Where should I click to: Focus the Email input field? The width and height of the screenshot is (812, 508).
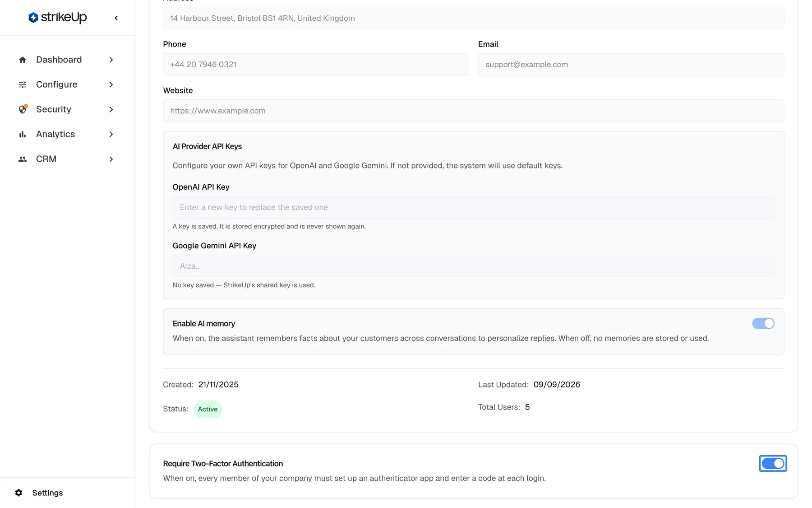pos(631,65)
